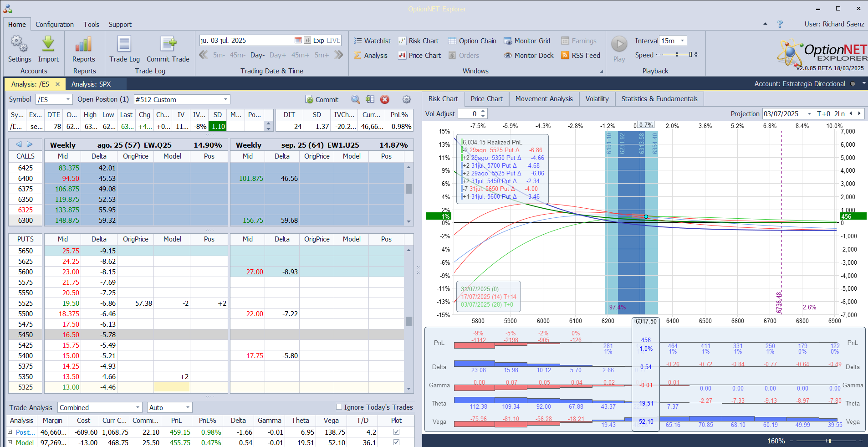Viewport: 868px width, 447px height.
Task: Step forward one day with Day+
Action: [278, 55]
